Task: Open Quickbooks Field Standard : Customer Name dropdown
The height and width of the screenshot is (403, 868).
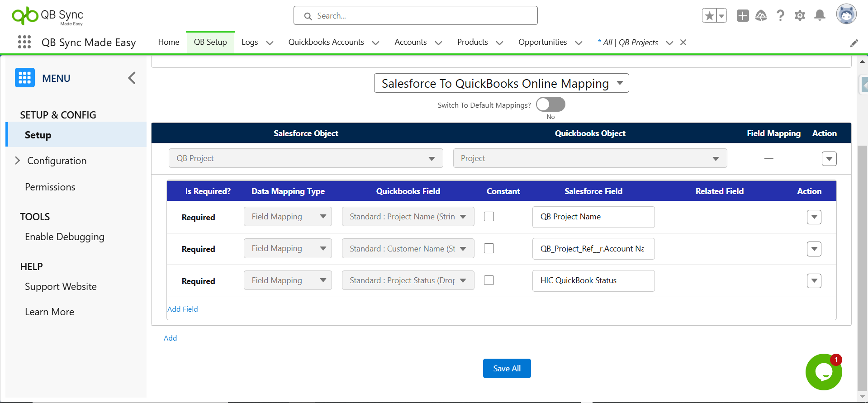Action: pyautogui.click(x=408, y=248)
